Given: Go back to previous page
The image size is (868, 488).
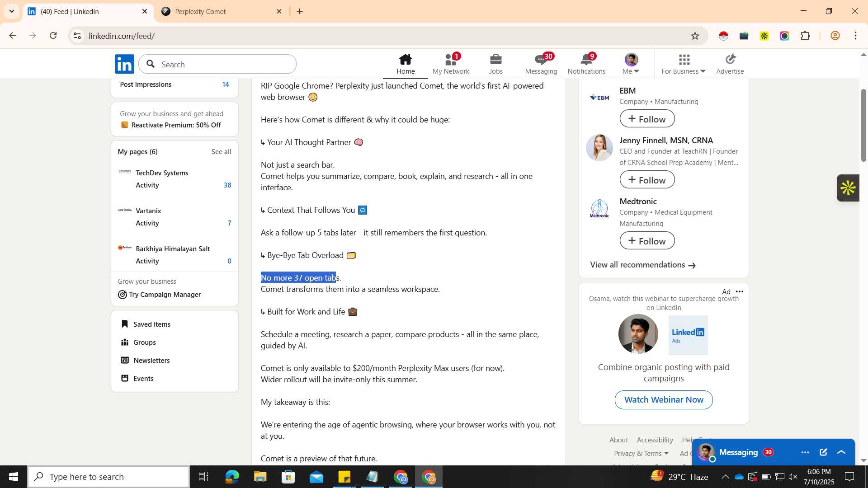Looking at the screenshot, I should 12,36.
